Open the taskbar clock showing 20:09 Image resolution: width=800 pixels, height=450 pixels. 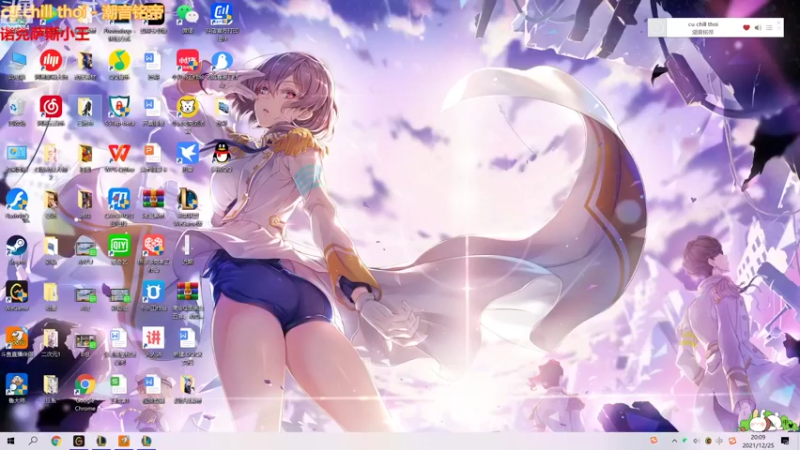point(758,441)
